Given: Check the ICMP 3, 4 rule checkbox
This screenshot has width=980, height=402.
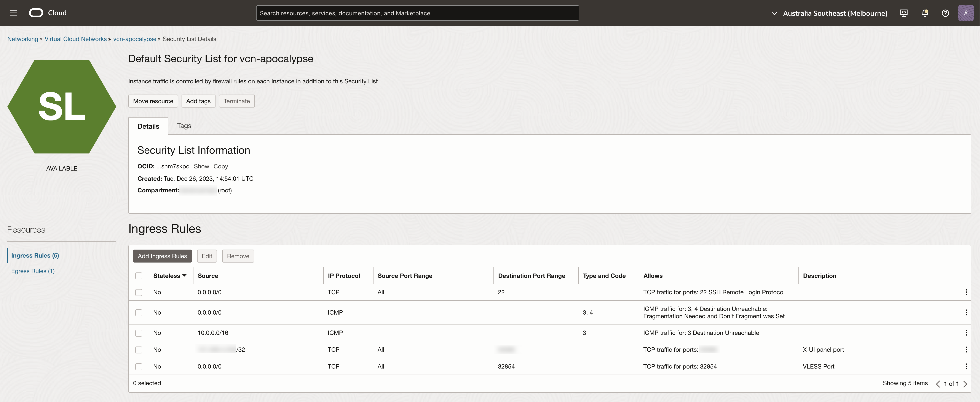Looking at the screenshot, I should (x=139, y=313).
